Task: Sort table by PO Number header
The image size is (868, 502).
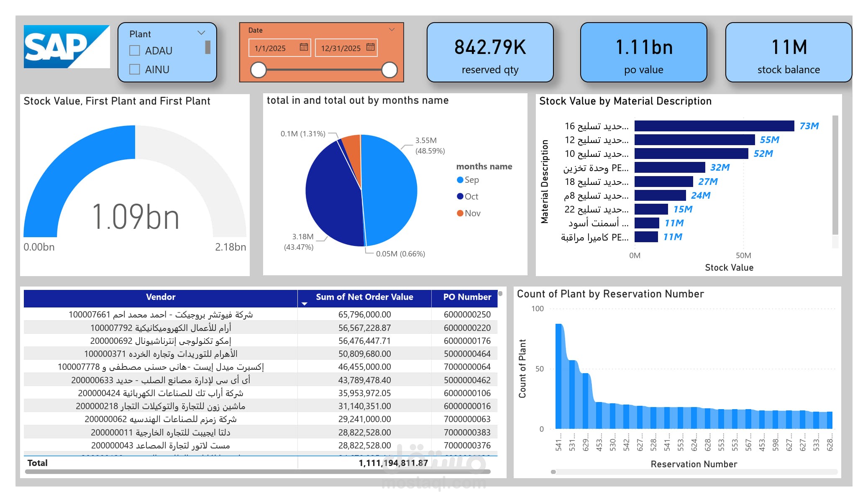Action: pyautogui.click(x=467, y=297)
